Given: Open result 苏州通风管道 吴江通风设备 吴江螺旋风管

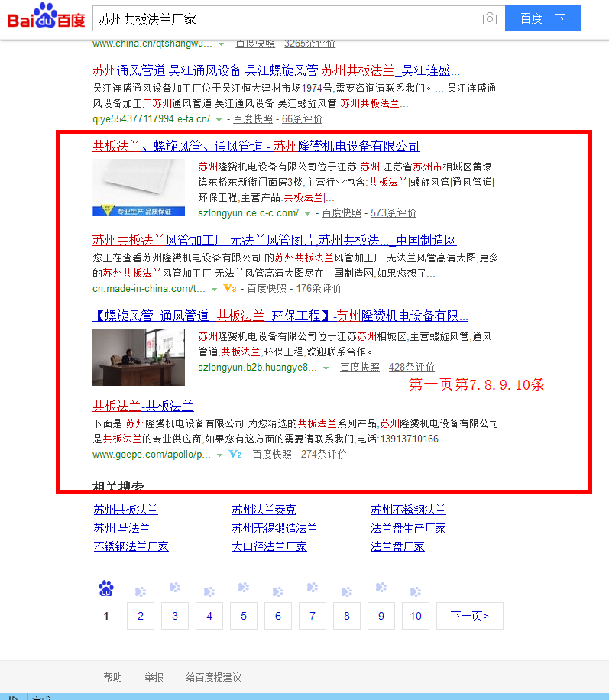Looking at the screenshot, I should tap(276, 70).
